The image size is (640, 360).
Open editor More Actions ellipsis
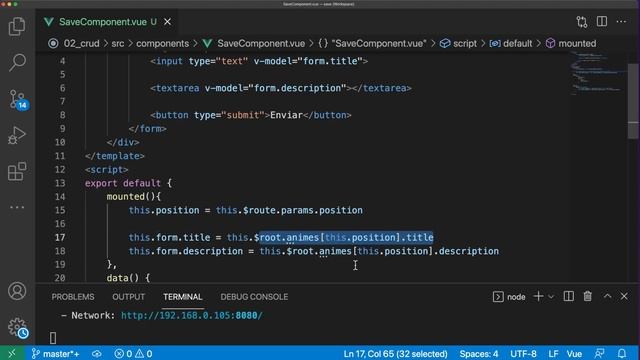[621, 22]
